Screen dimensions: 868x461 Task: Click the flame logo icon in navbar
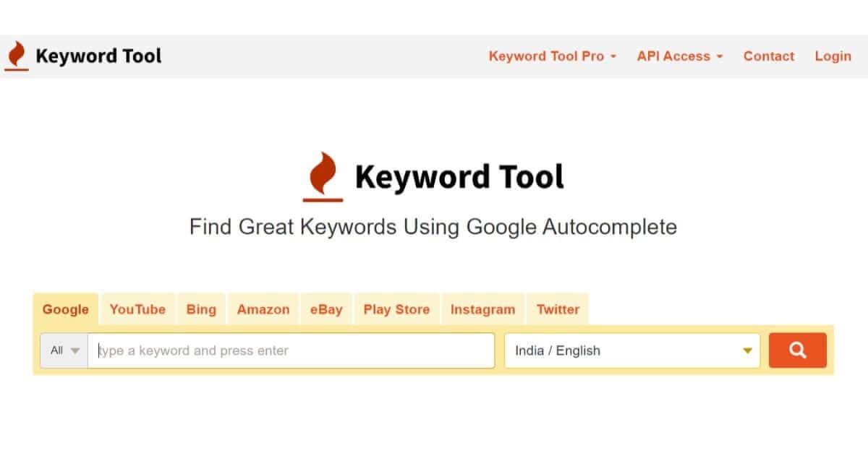16,56
